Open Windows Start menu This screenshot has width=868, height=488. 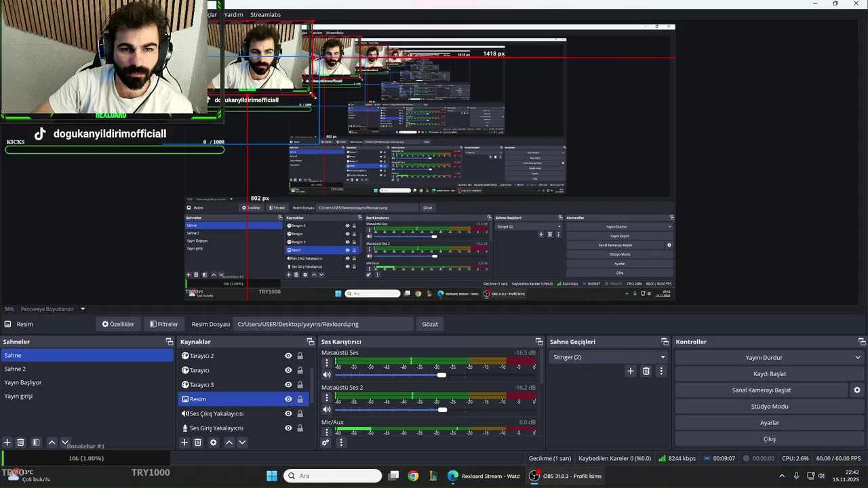[x=272, y=476]
